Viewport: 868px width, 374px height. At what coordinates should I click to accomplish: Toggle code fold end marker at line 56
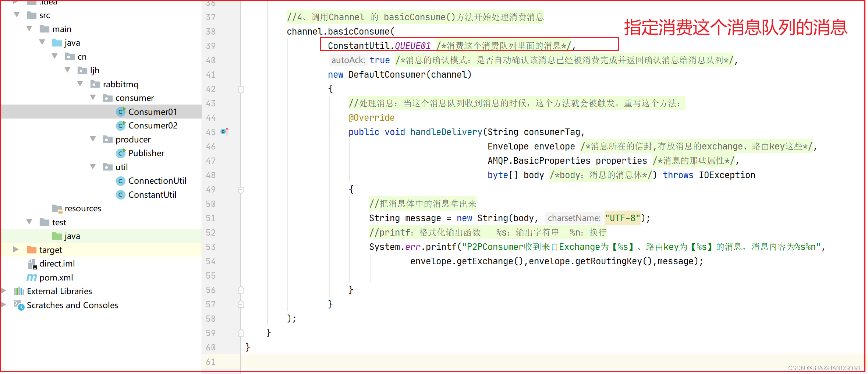click(x=241, y=290)
